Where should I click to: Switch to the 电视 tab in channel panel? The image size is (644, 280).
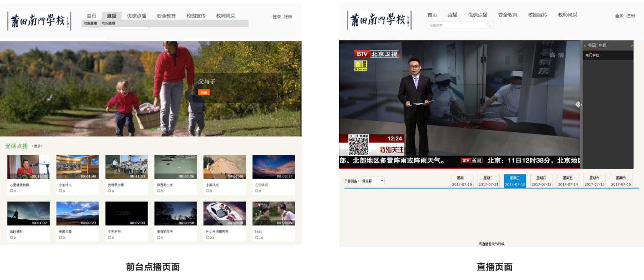(x=603, y=46)
